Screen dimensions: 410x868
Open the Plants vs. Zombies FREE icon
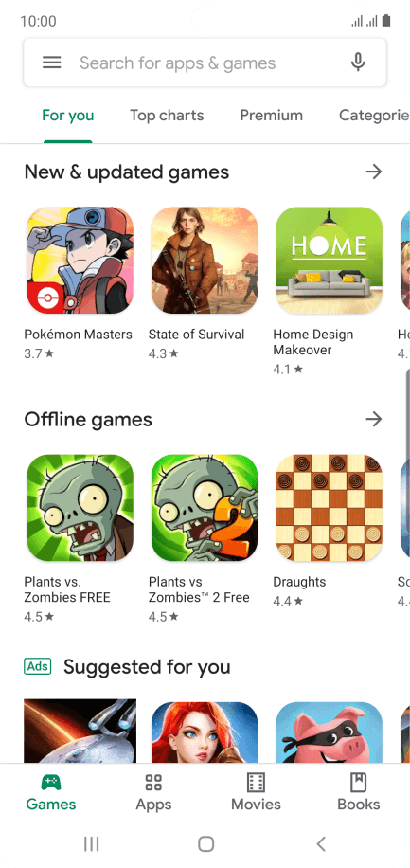80,508
